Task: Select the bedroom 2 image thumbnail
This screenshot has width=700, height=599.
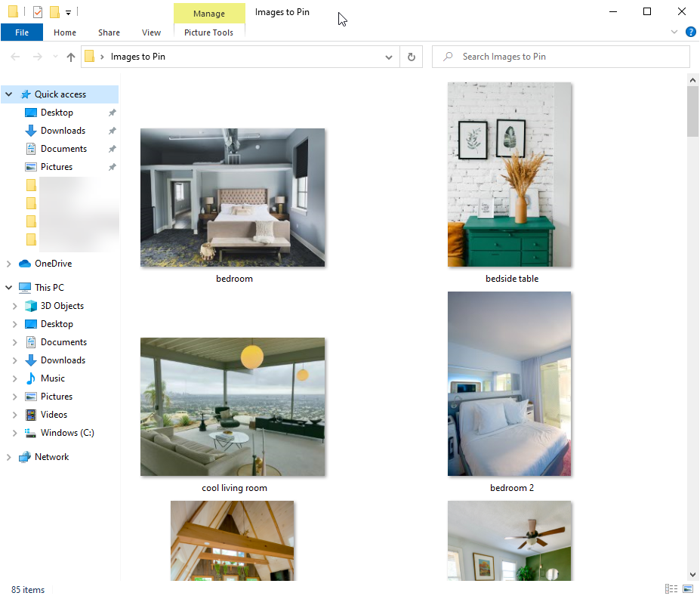Action: point(510,384)
